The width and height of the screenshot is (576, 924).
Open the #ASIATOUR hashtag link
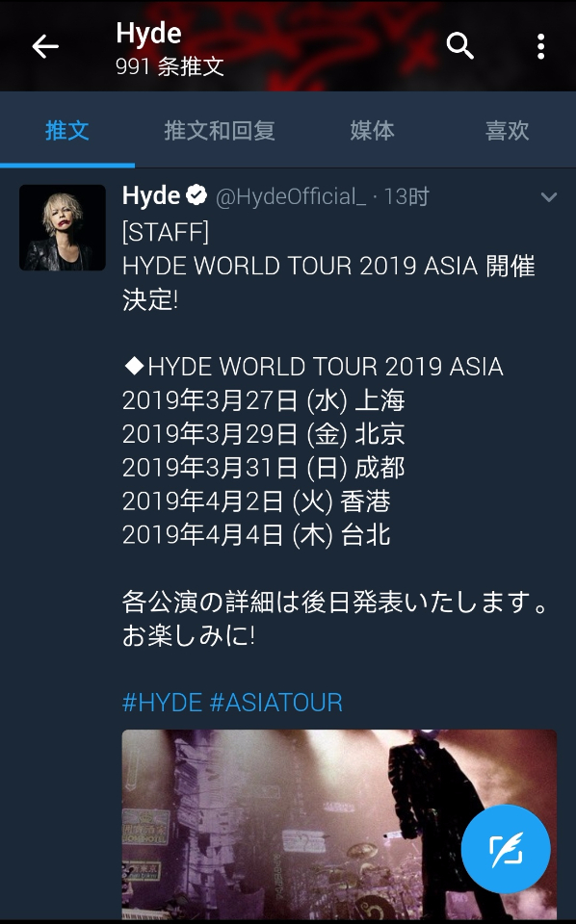click(x=275, y=703)
